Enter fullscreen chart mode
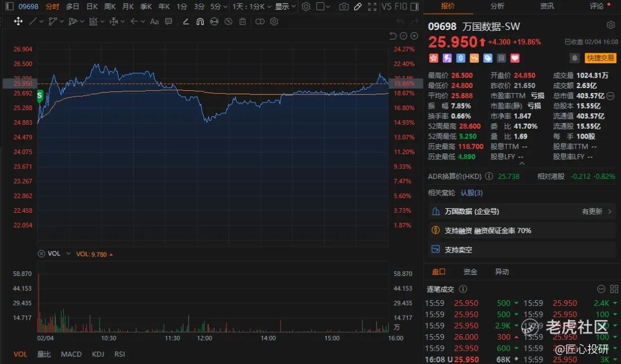The image size is (621, 364). (x=372, y=6)
